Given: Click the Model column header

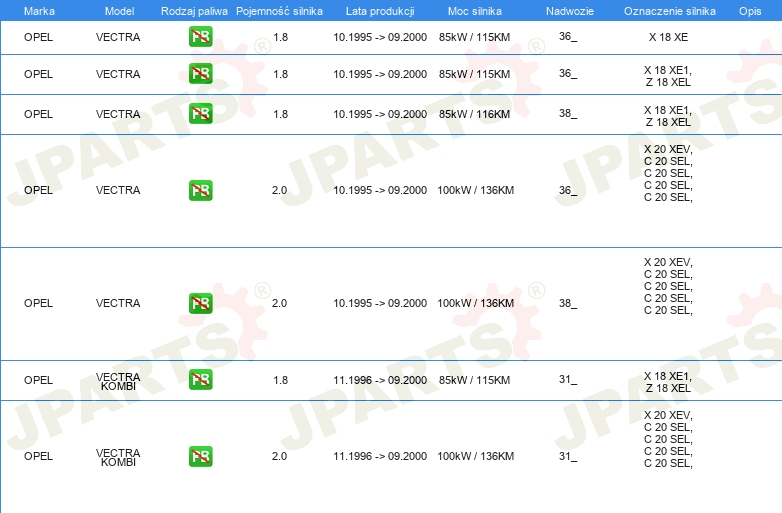Looking at the screenshot, I should point(119,11).
